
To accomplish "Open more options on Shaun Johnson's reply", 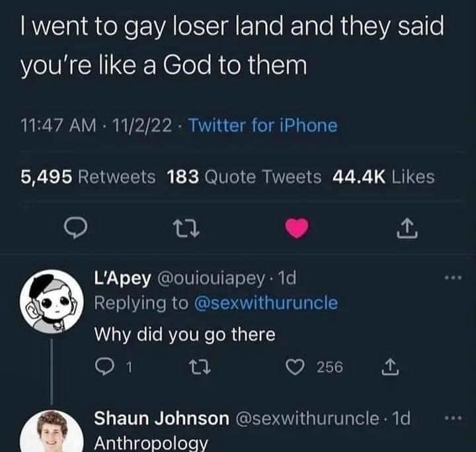I will click(x=454, y=418).
